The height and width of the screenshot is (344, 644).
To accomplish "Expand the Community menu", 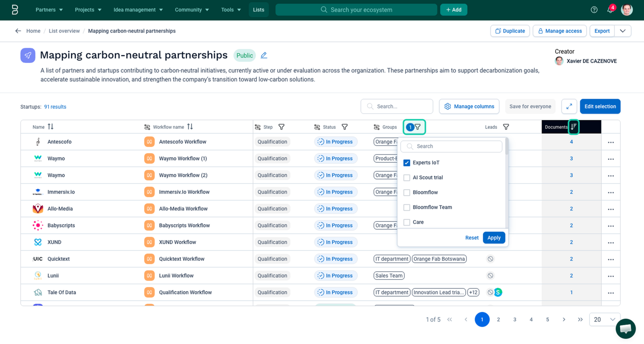I will tap(192, 10).
